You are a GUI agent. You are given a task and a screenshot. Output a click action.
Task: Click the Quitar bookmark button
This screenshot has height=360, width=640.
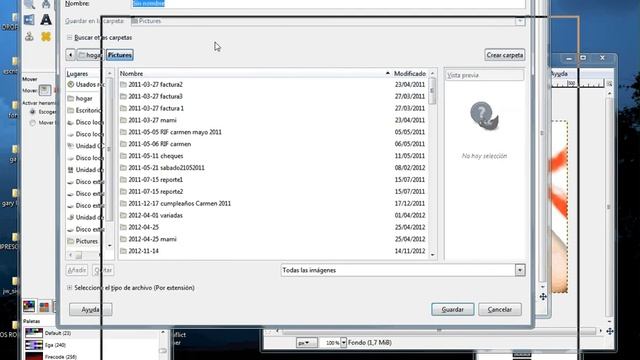click(103, 270)
